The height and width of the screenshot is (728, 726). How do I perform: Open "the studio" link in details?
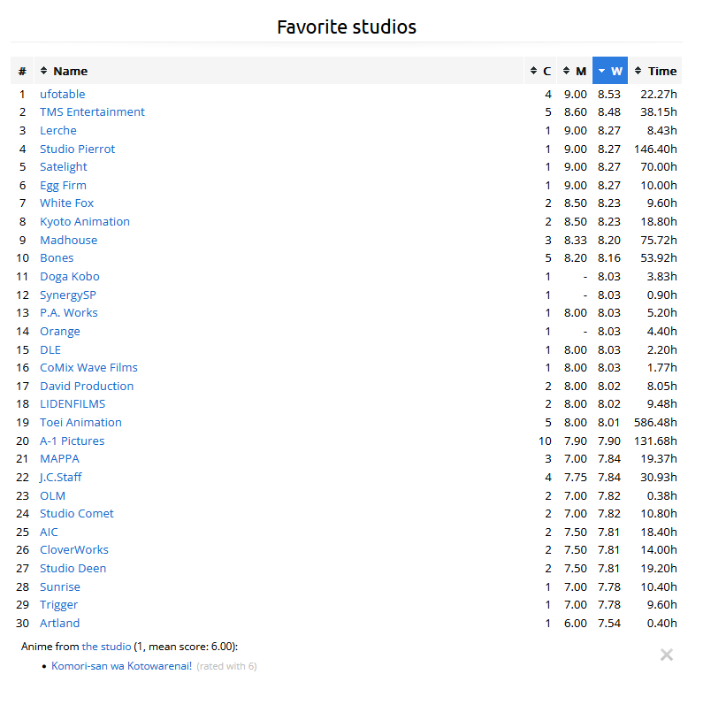(x=106, y=647)
